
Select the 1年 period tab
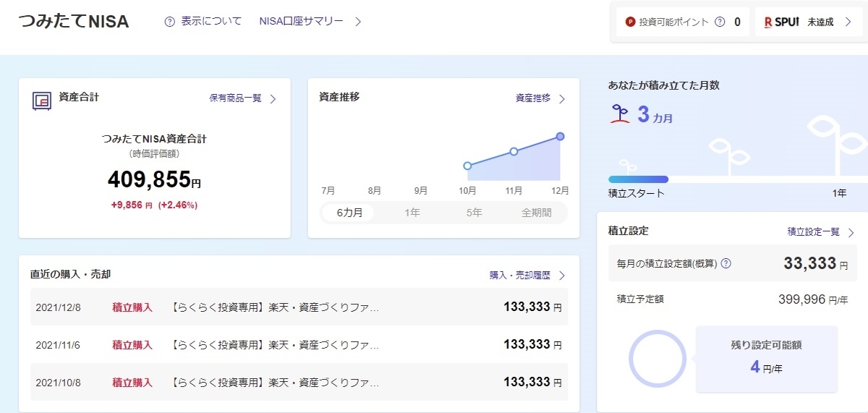[412, 213]
